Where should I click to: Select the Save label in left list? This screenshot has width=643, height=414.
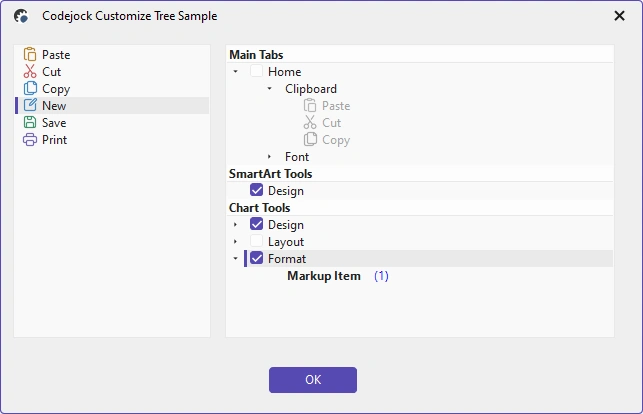tap(54, 123)
